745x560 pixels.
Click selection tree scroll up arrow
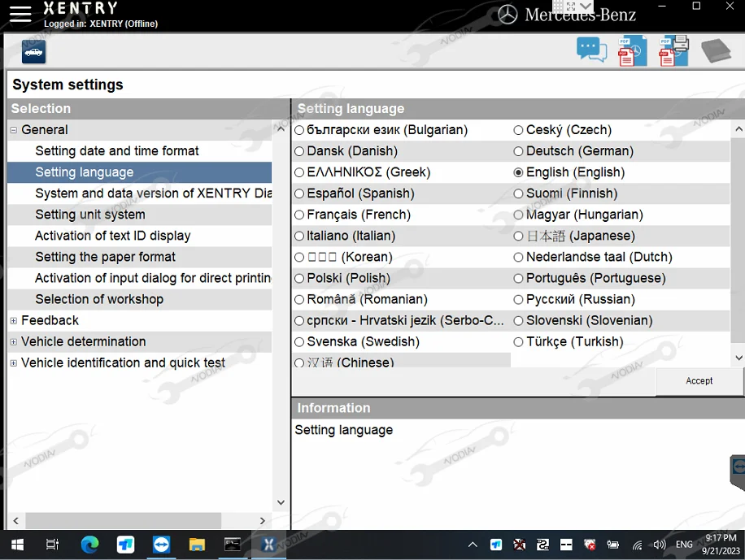(x=281, y=128)
